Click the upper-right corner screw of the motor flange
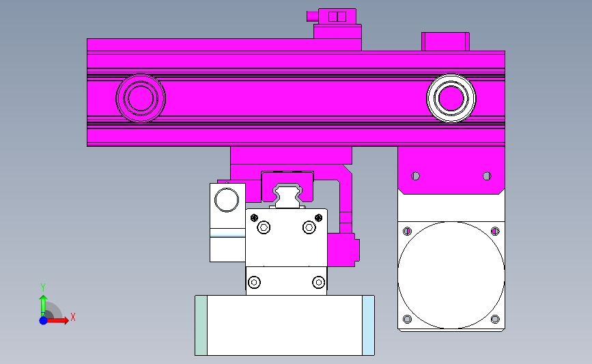 [495, 231]
